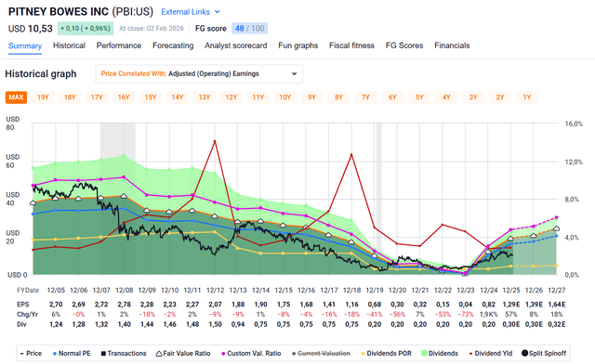Click the 12/18 dividend yield peak
The width and height of the screenshot is (595, 364).
click(351, 155)
